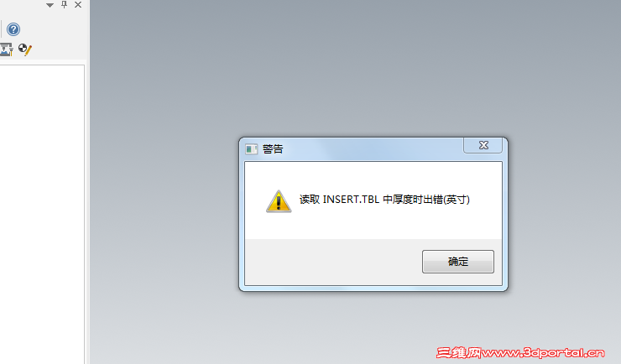
Task: Click empty space in the dialog title bar
Action: pos(373,149)
